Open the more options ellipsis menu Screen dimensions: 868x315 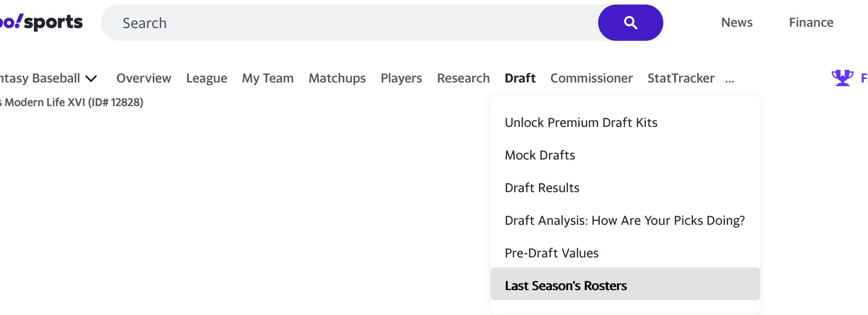729,80
